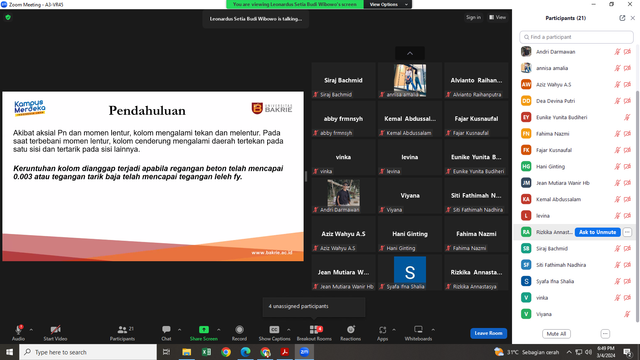Expand arrow beside Whiteboards
Image resolution: width=640 pixels, height=360 pixels.
point(433,330)
